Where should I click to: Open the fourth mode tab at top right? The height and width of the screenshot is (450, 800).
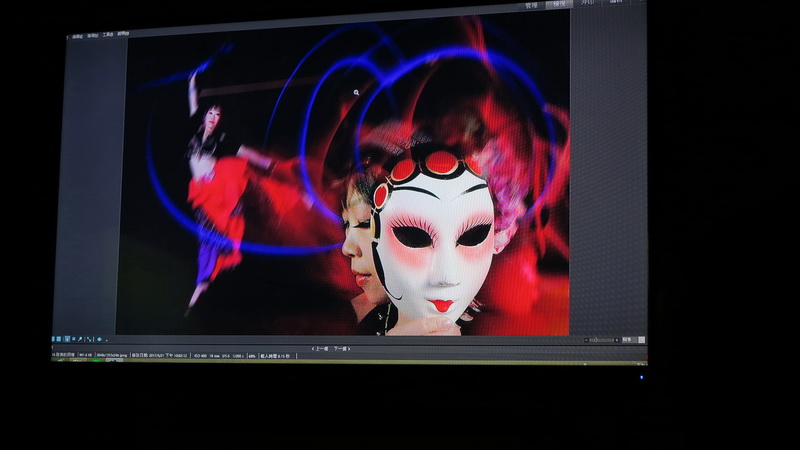tap(616, 2)
